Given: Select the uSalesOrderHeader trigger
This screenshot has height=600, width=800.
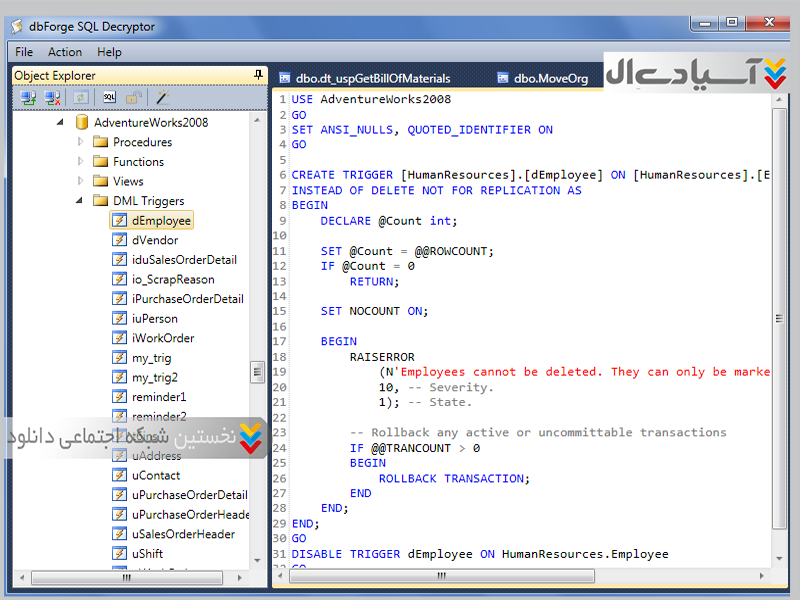Looking at the screenshot, I should (x=183, y=534).
